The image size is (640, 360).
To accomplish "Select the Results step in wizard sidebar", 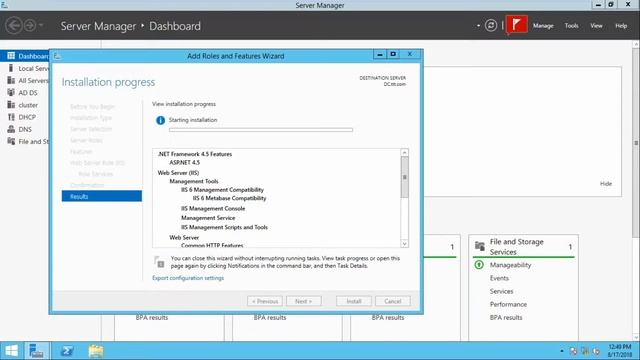I will coord(102,196).
